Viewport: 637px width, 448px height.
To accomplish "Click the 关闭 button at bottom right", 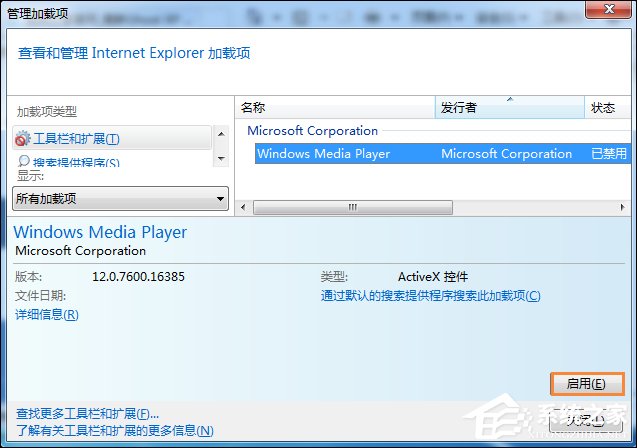I will [x=587, y=419].
